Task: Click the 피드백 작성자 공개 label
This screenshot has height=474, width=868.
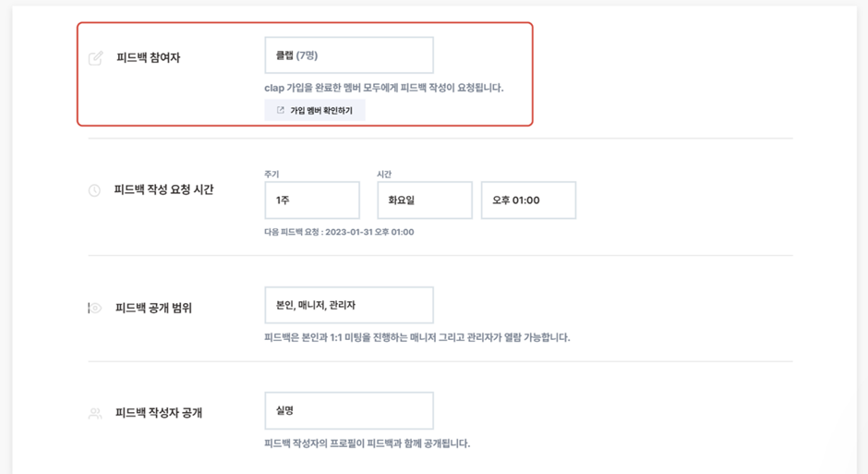Action: 159,413
